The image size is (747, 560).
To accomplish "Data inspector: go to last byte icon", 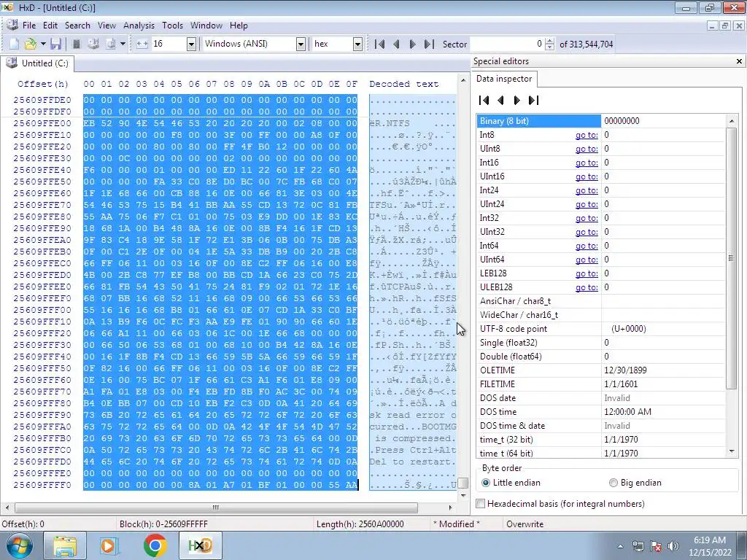I will pyautogui.click(x=533, y=100).
